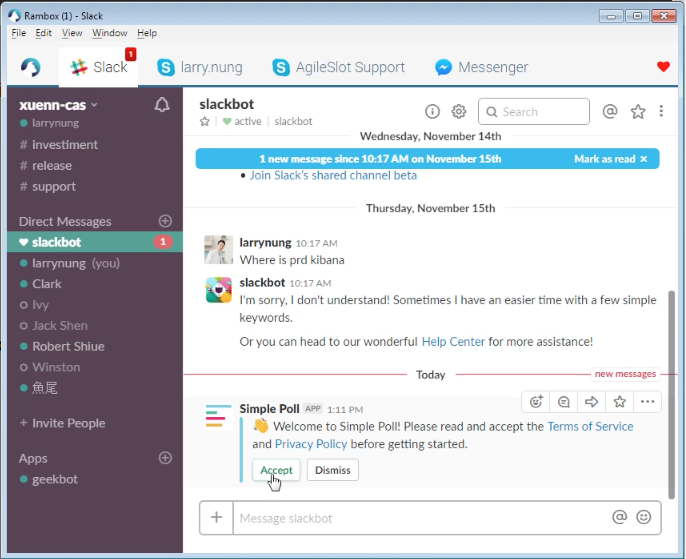Open Join Slack's shared channel beta link

click(x=333, y=175)
